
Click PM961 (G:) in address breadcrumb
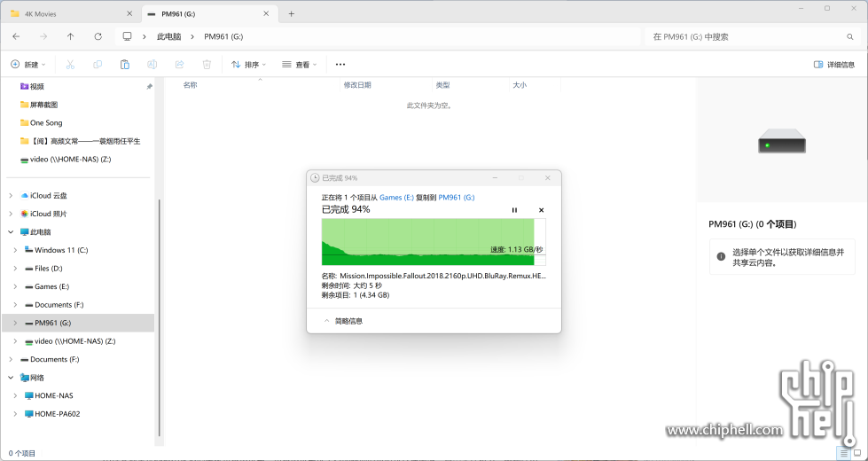tap(223, 36)
